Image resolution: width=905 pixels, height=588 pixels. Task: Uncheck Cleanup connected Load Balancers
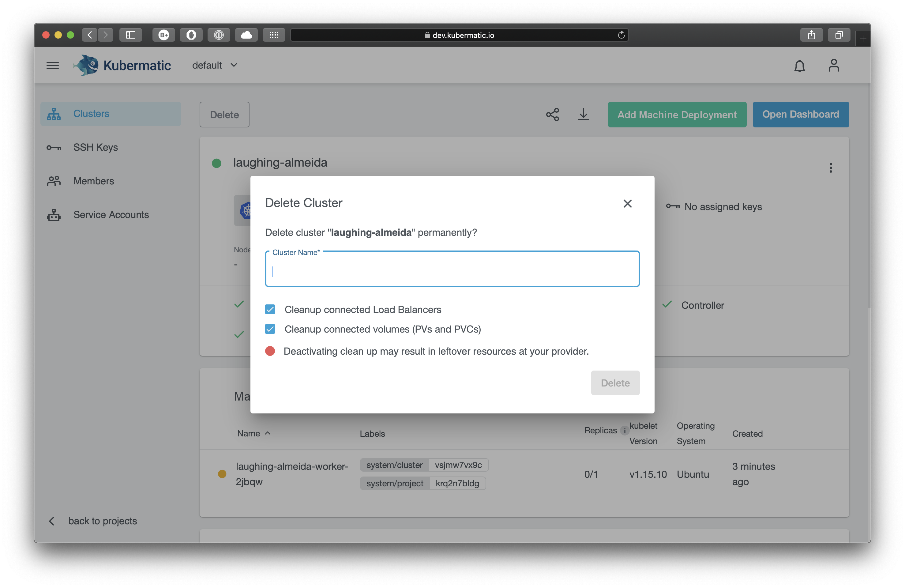(270, 309)
